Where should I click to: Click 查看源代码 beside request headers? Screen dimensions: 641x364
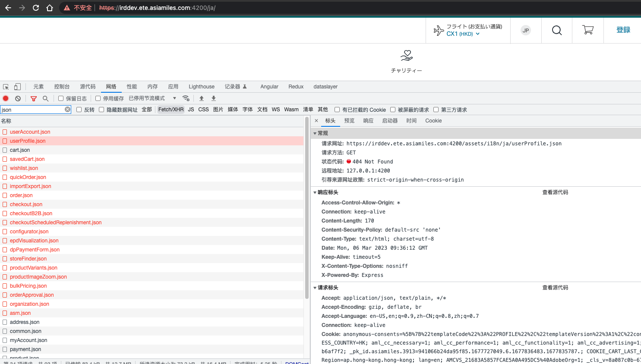pyautogui.click(x=556, y=287)
